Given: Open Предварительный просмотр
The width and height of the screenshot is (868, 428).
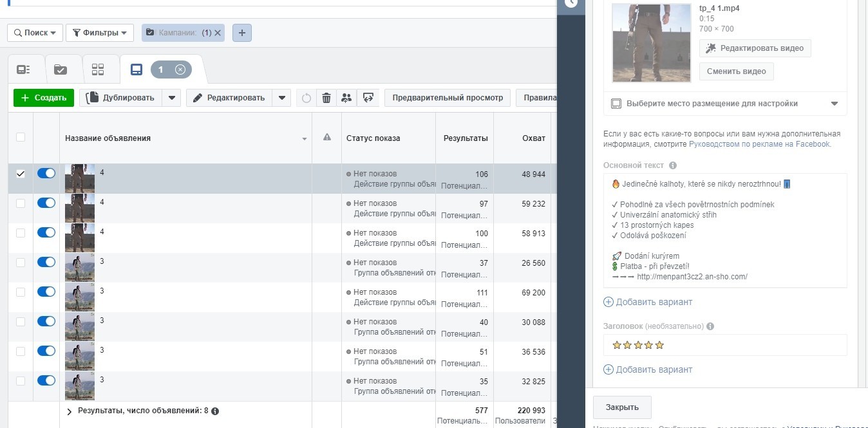Looking at the screenshot, I should 448,98.
